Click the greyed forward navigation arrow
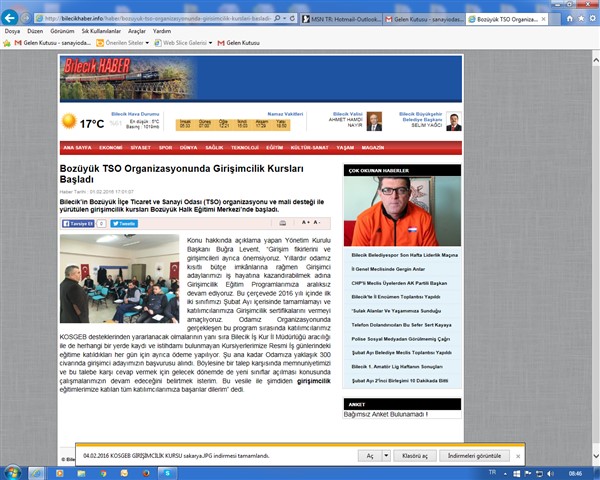 point(26,18)
